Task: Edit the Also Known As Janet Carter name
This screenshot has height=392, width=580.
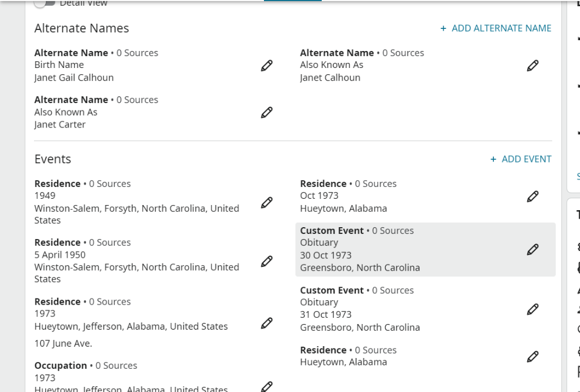Action: tap(267, 113)
